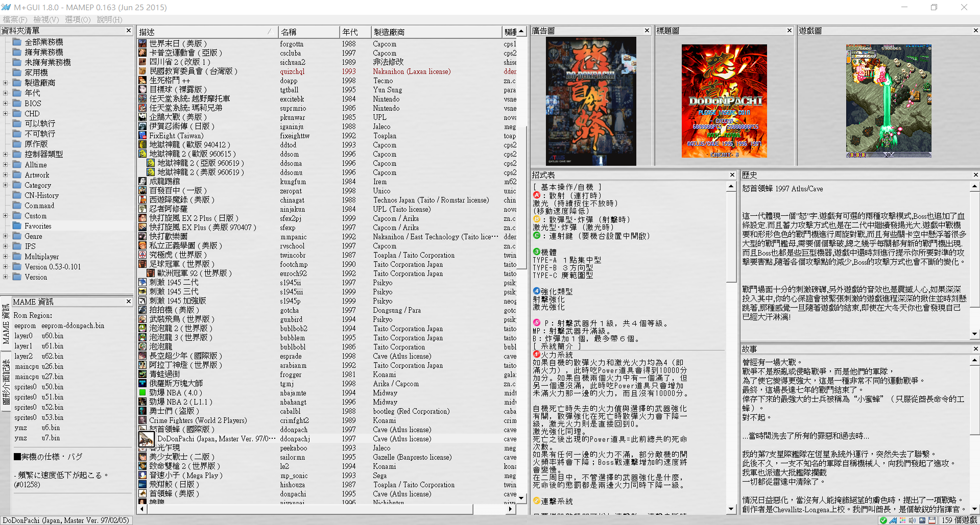Expand the 控制器類型 folder node
This screenshot has height=525, width=980.
(6, 154)
